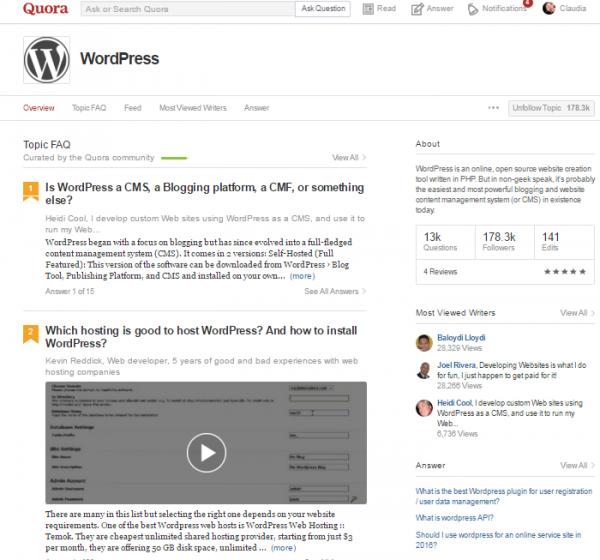Click the 13k Questions stat
This screenshot has height=560, width=600.
[x=446, y=242]
